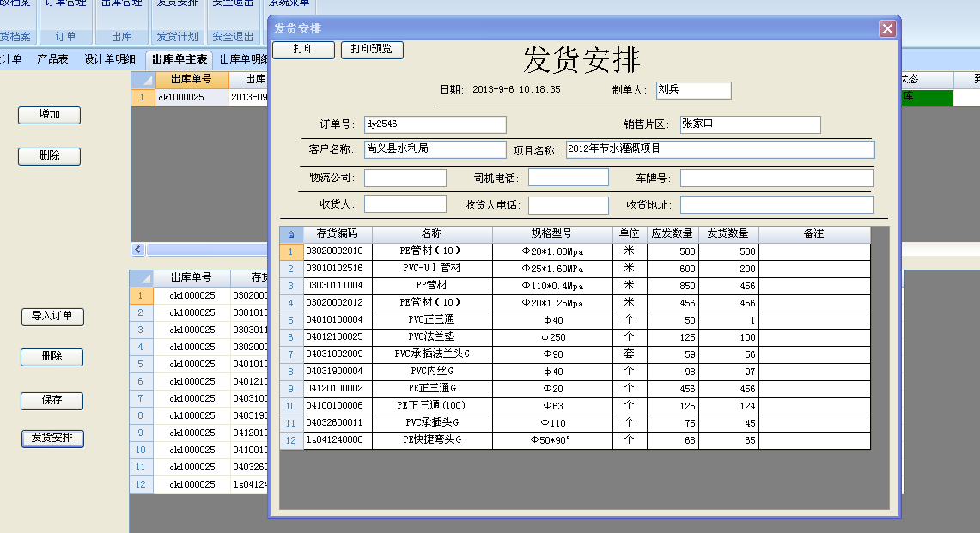The height and width of the screenshot is (533, 980).
Task: Click the 增加 button
Action: coord(49,115)
